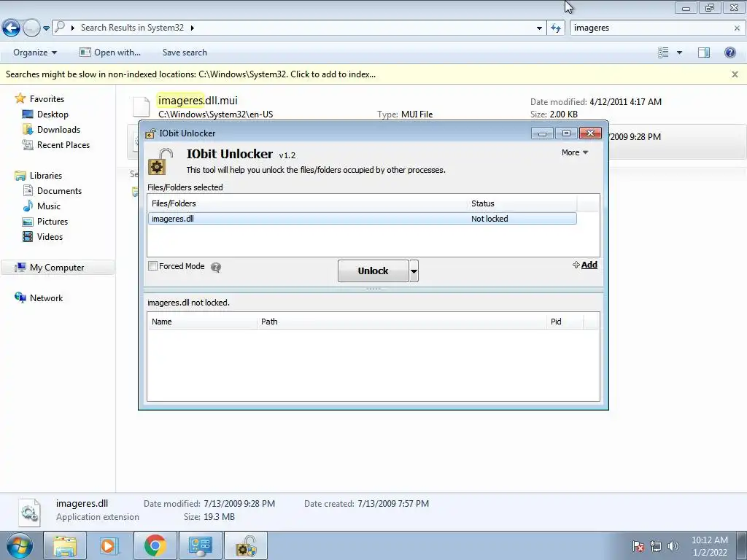Image resolution: width=747 pixels, height=560 pixels.
Task: Open Pictures library
Action: (53, 222)
